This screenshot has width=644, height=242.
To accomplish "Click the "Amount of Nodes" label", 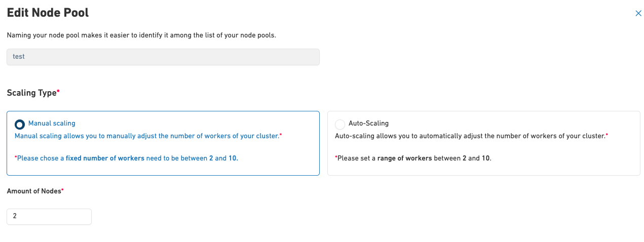I will click(33, 191).
